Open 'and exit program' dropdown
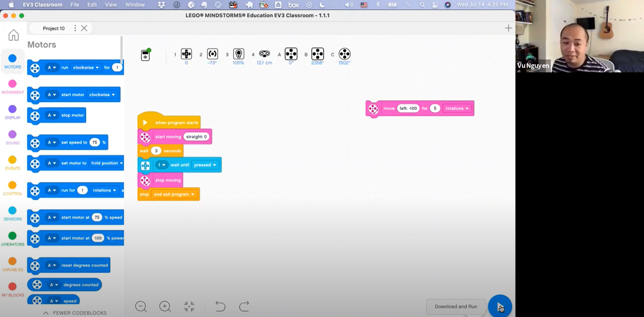644x317 pixels. coord(174,194)
